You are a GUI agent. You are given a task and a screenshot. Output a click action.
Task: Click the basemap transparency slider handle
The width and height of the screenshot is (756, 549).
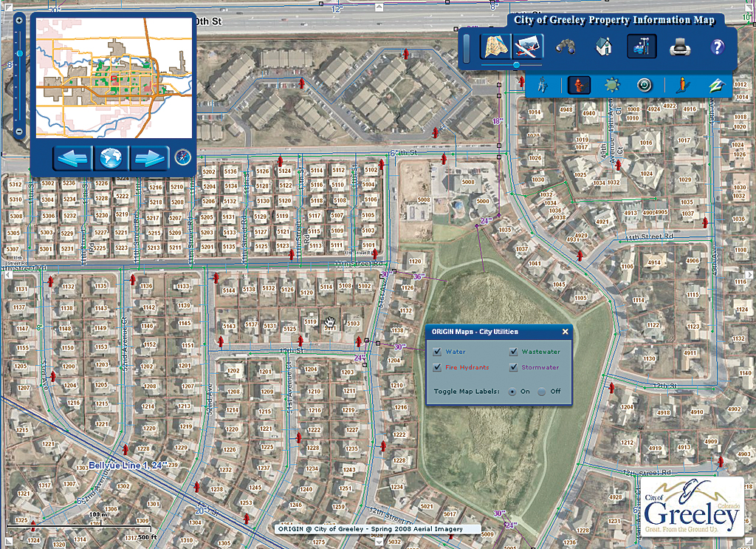tap(516, 64)
